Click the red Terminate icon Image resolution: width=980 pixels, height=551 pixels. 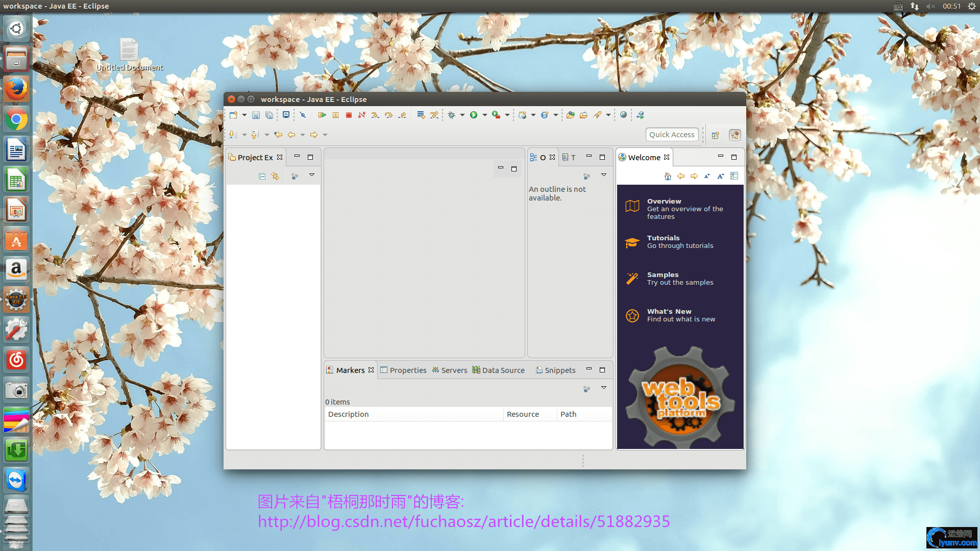click(349, 115)
